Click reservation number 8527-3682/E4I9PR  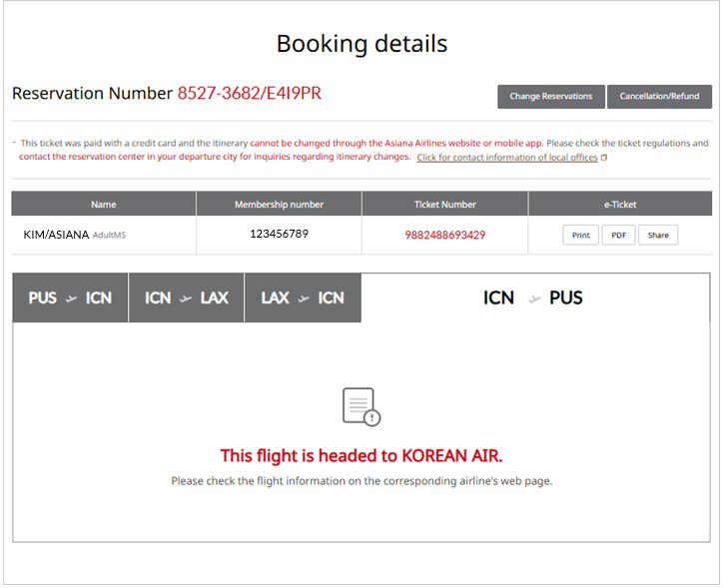249,93
